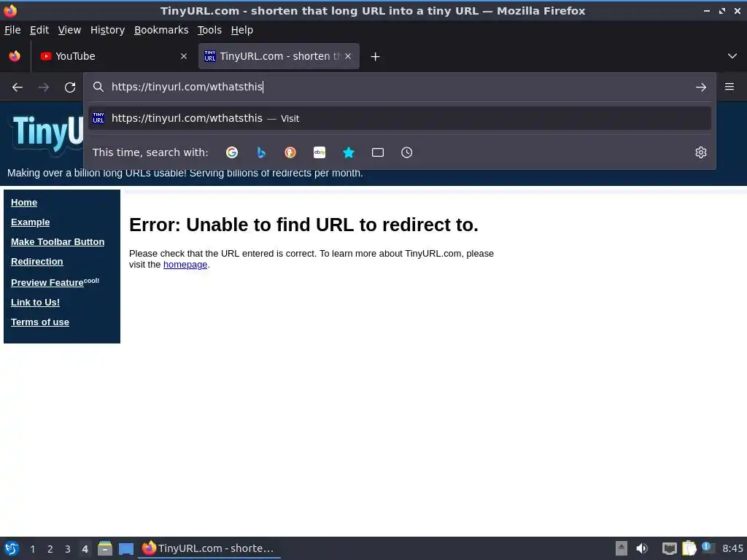Open the File menu
This screenshot has height=560, width=747.
(12, 30)
